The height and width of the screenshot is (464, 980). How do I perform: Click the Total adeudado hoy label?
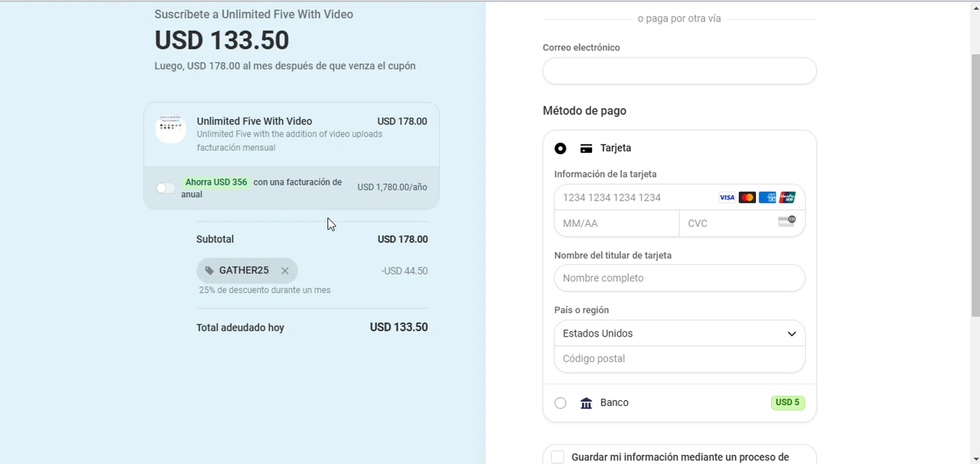click(x=240, y=328)
